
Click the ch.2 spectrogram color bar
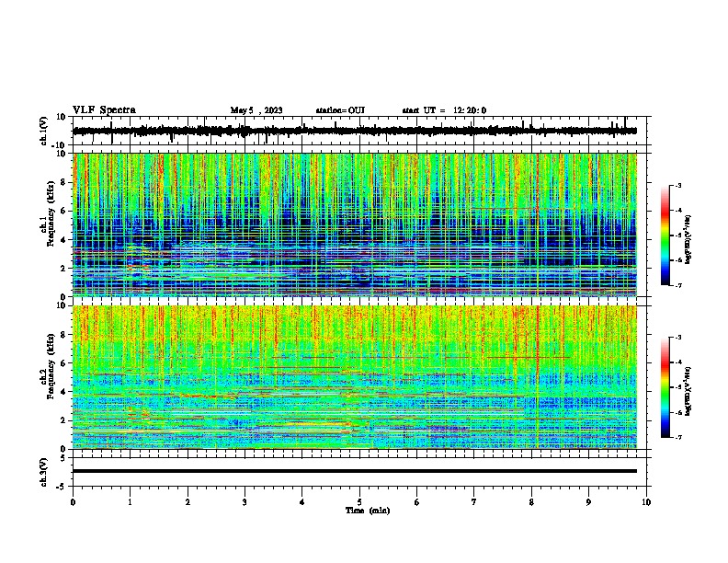tap(665, 387)
